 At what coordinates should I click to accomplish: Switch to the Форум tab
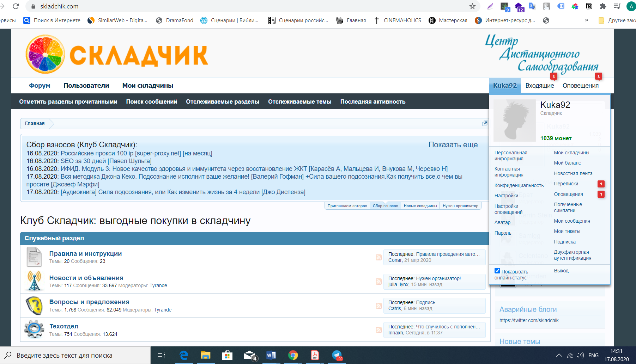[x=40, y=86]
